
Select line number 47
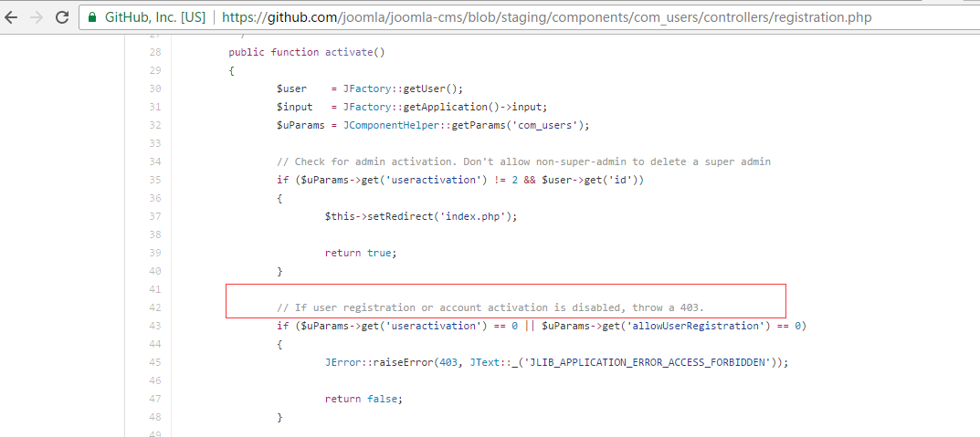pos(155,398)
